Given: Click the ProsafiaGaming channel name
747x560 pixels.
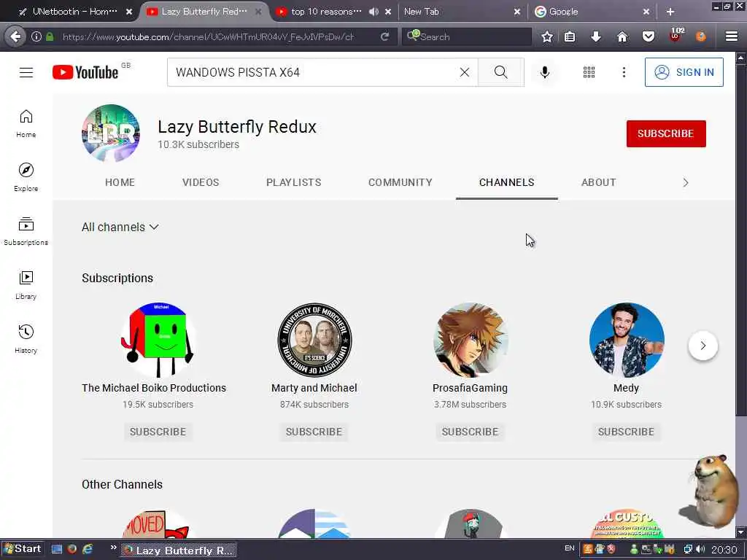Looking at the screenshot, I should coord(470,388).
